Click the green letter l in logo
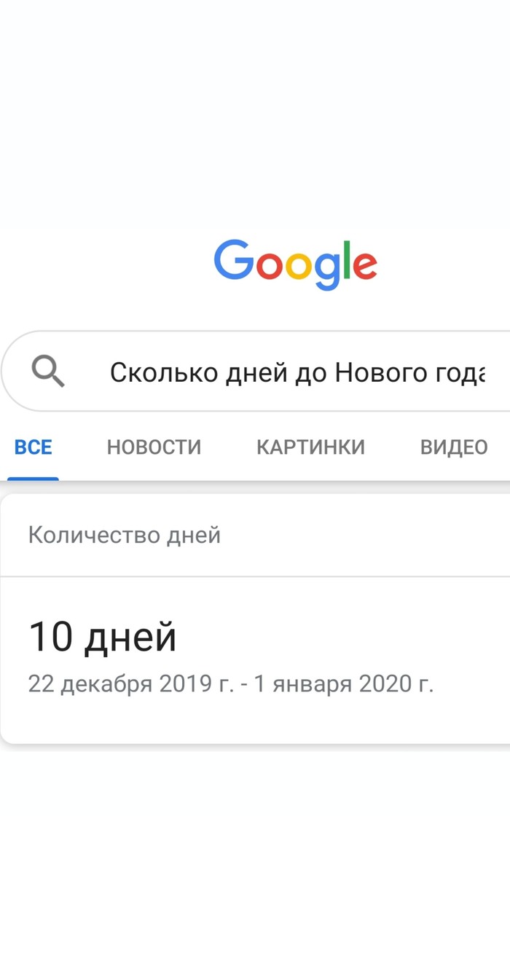This screenshot has height=980, width=510. (346, 259)
